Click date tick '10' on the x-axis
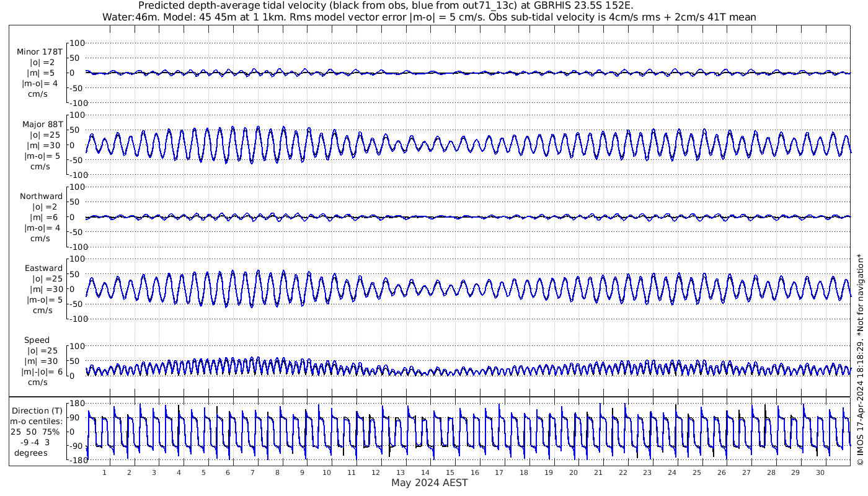This screenshot has width=868, height=496. click(x=327, y=472)
